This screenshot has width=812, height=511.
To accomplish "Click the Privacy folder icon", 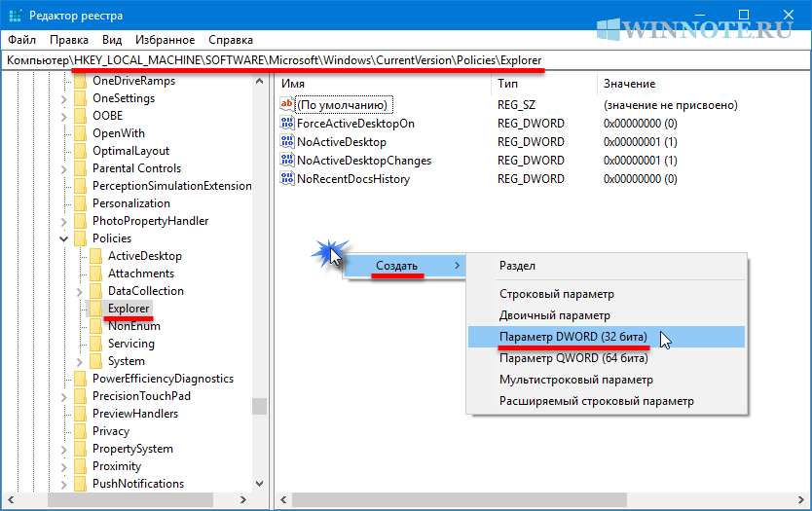I will click(x=80, y=431).
